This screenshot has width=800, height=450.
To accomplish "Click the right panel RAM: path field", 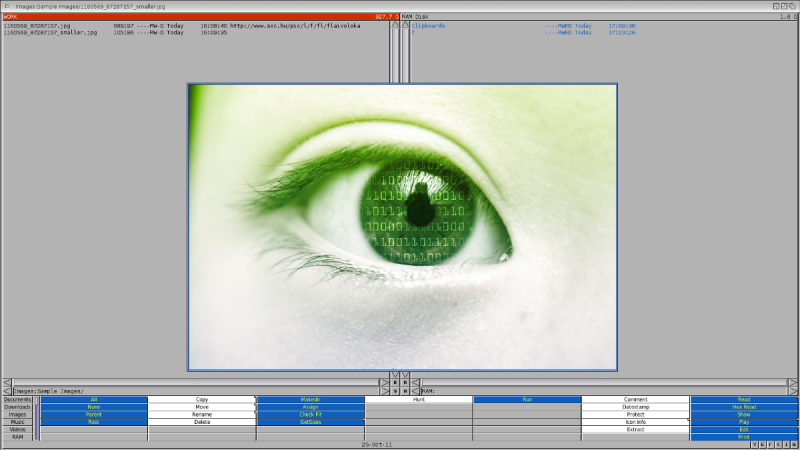I will (600, 391).
